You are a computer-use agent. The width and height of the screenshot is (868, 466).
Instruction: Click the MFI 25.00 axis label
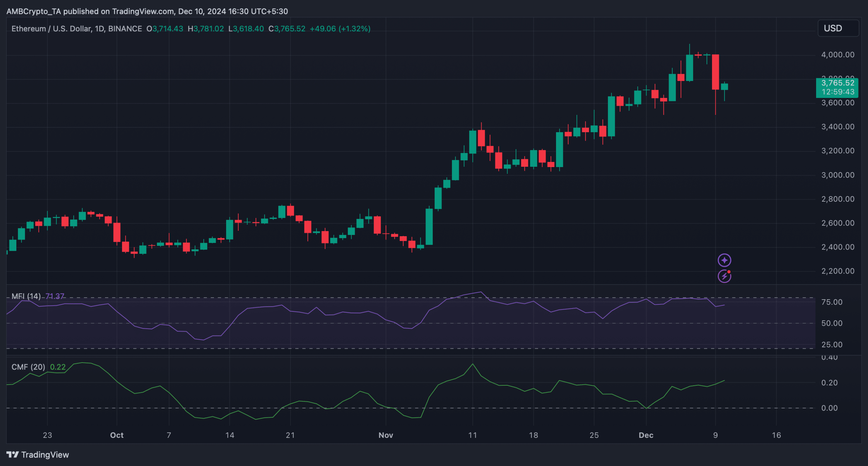tap(832, 345)
